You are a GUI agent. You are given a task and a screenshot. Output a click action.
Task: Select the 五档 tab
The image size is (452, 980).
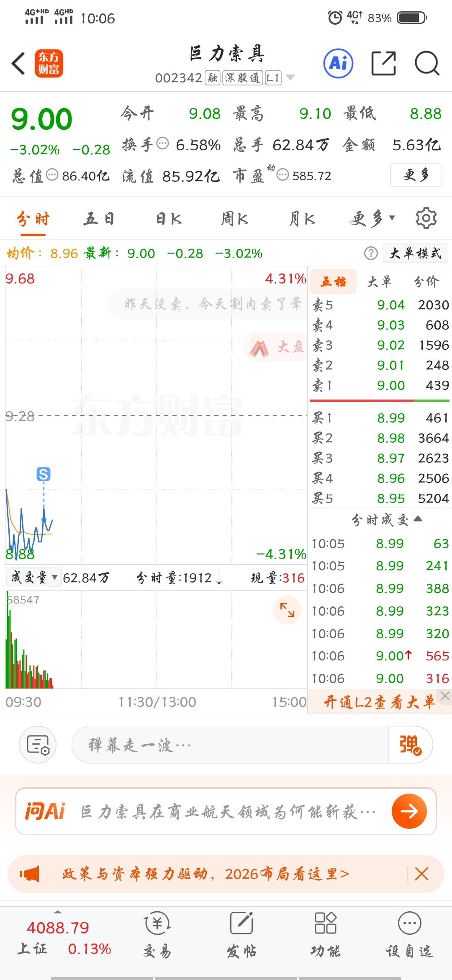pyautogui.click(x=334, y=281)
